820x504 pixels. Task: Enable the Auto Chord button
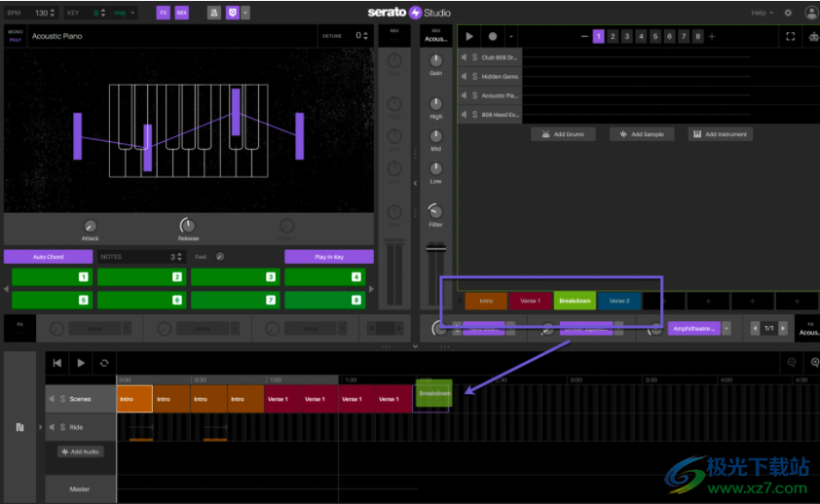48,257
